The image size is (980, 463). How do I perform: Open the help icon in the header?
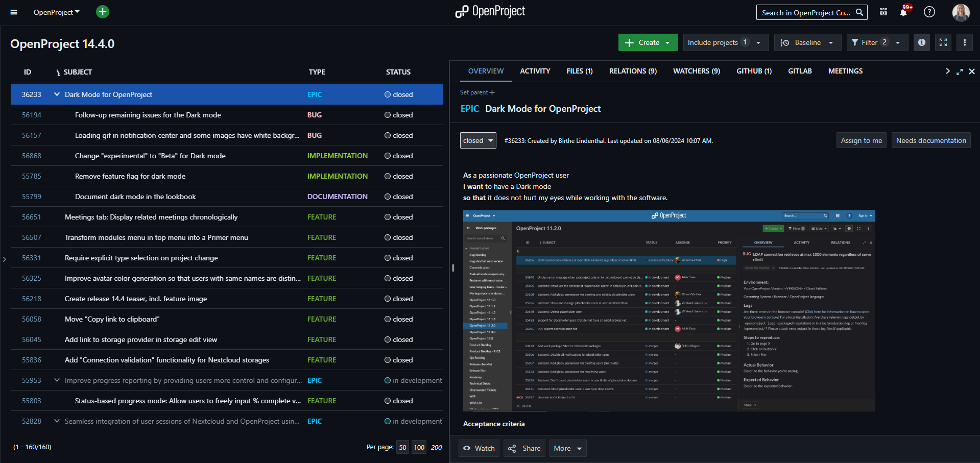coord(929,12)
